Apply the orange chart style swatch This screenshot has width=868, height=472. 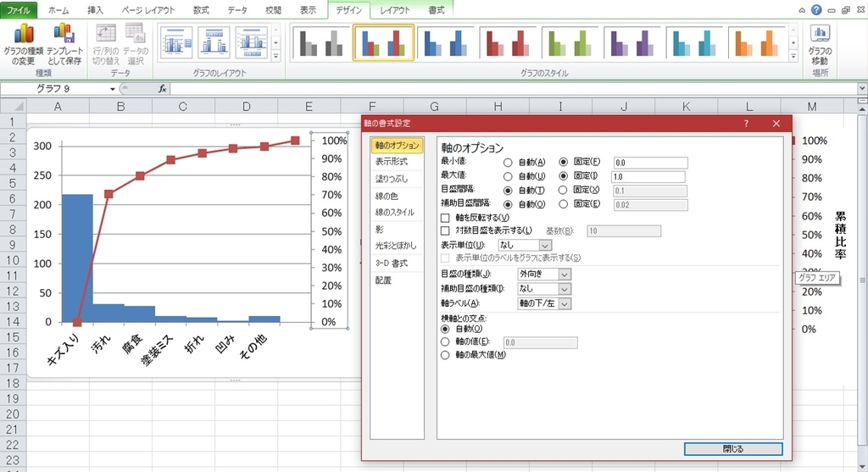[757, 42]
